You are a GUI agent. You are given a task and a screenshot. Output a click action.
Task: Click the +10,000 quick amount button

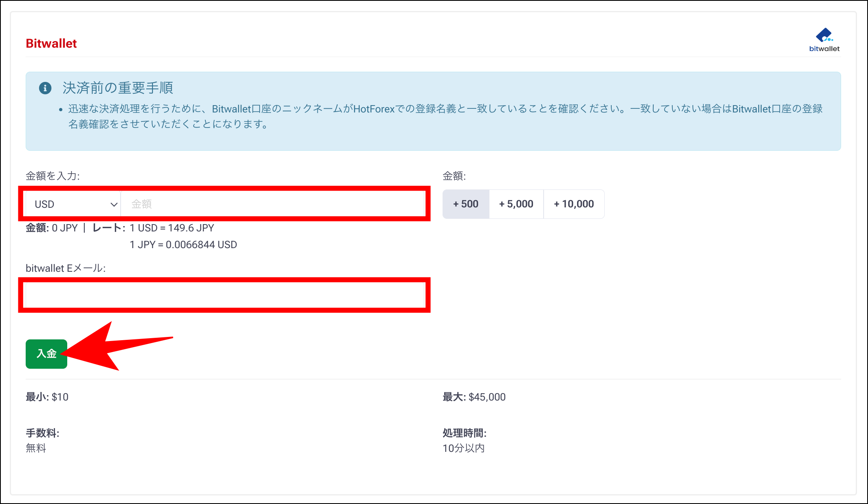[574, 204]
